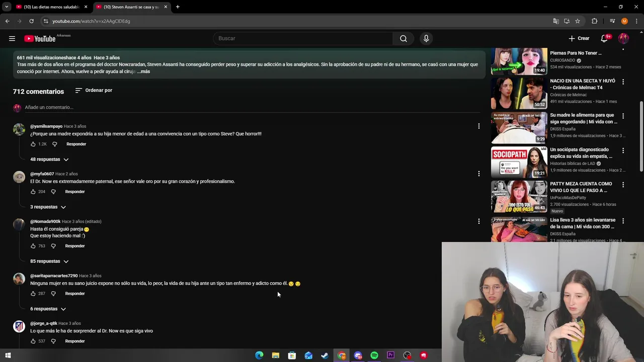
Task: Expand description with ...más
Action: [143, 72]
